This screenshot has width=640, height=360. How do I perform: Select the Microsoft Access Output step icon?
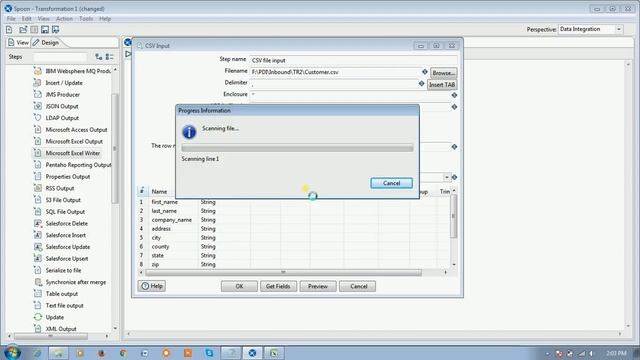click(38, 130)
